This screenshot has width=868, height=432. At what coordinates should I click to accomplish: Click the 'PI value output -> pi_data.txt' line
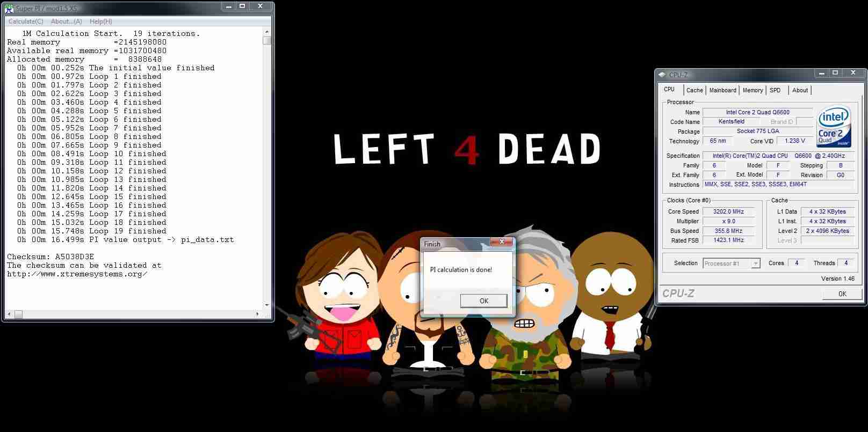(125, 240)
